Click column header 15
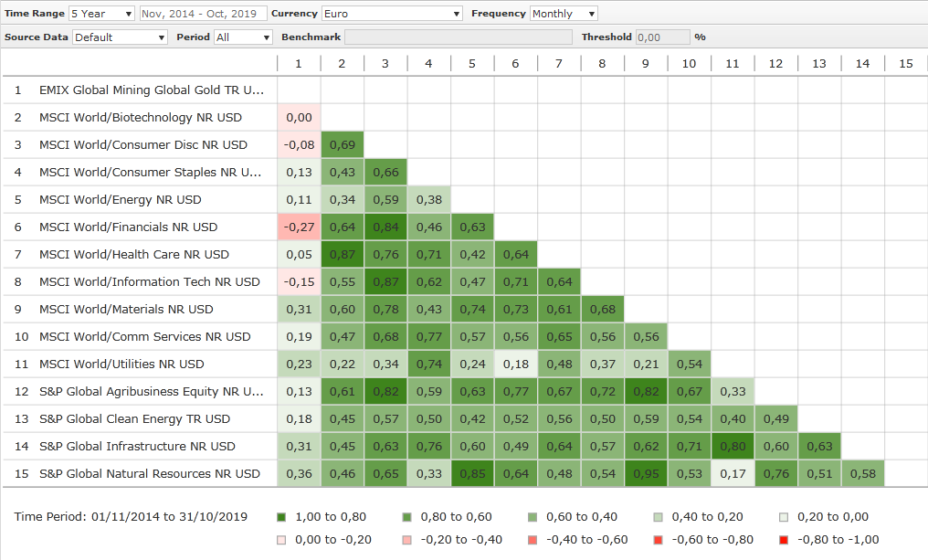This screenshot has width=928, height=560. coord(905,63)
